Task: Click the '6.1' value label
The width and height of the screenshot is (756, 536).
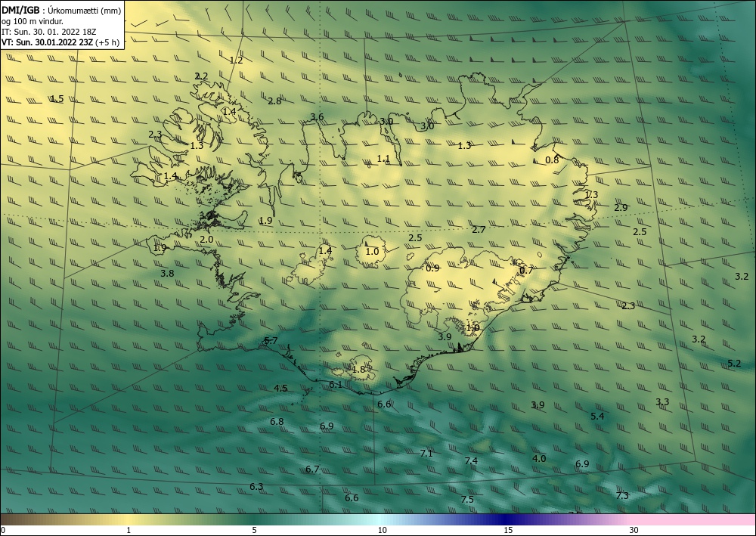Action: [335, 385]
